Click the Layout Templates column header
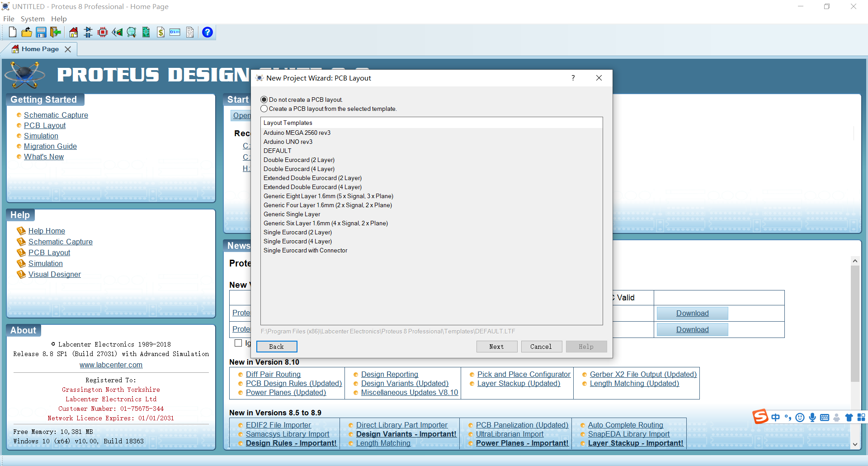This screenshot has width=868, height=466. click(432, 123)
